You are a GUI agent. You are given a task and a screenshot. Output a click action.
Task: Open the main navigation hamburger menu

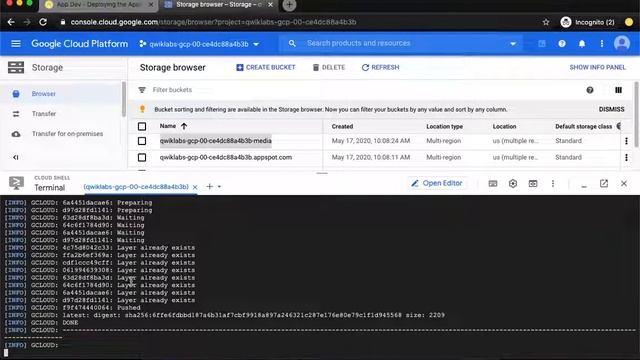(x=16, y=43)
